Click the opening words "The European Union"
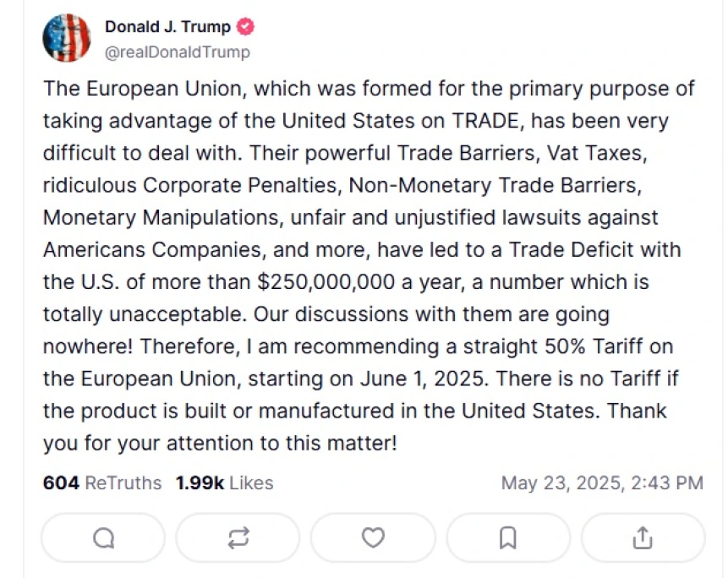Image resolution: width=728 pixels, height=578 pixels. [145, 89]
